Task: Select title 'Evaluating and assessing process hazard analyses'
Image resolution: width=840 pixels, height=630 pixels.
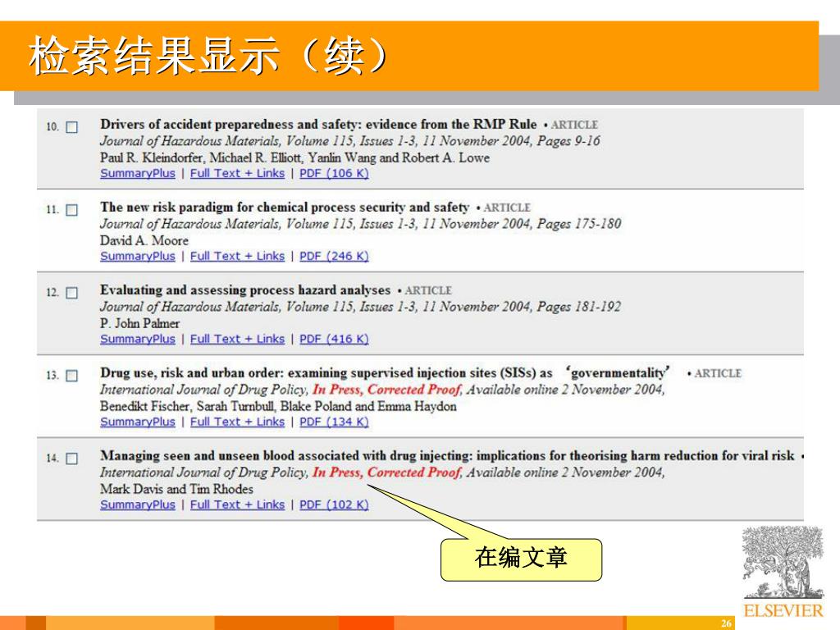Action: pos(245,290)
